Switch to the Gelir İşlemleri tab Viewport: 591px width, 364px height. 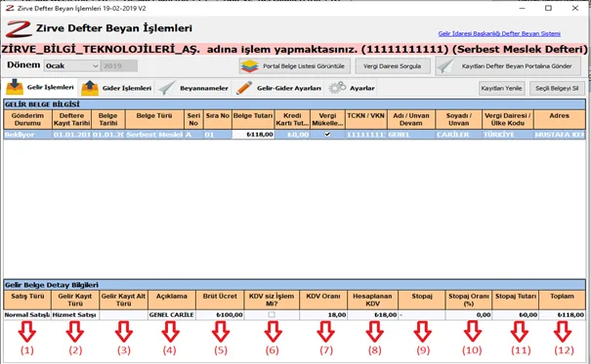[40, 87]
